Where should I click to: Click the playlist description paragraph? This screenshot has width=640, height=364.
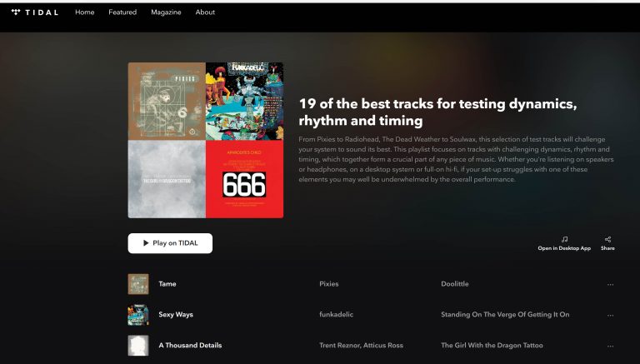click(456, 160)
